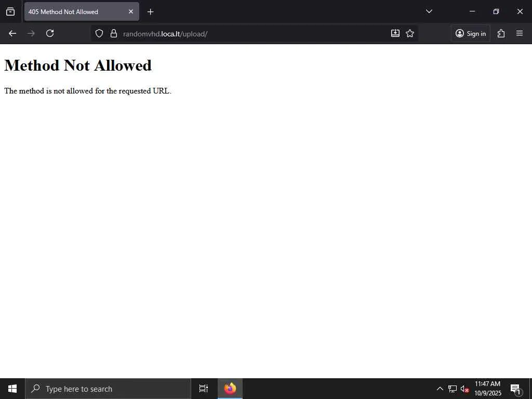Image resolution: width=532 pixels, height=399 pixels.
Task: Expand the list all tabs chevron
Action: point(429,11)
